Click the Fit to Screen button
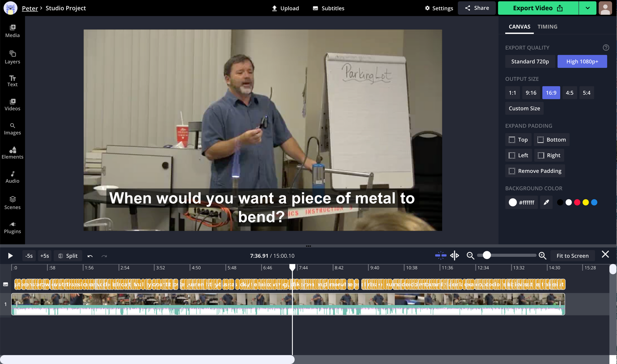 point(572,256)
